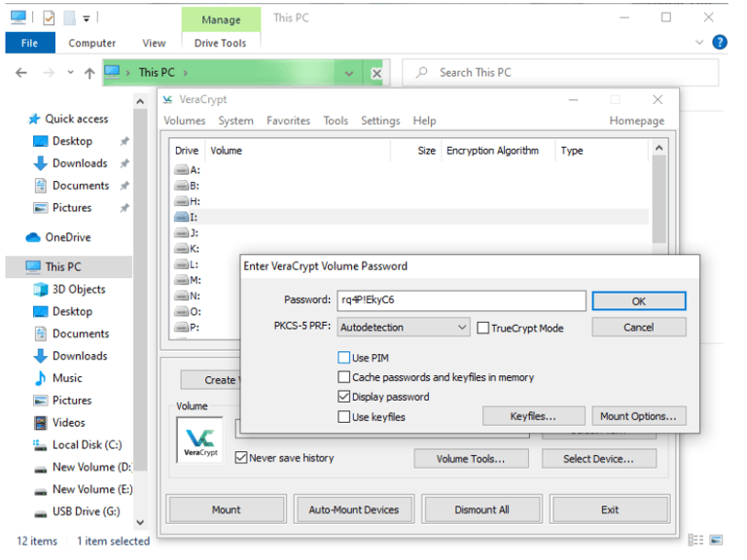Screen dimensions: 747x560
Task: Open VeraCrypt System menu
Action: point(235,121)
